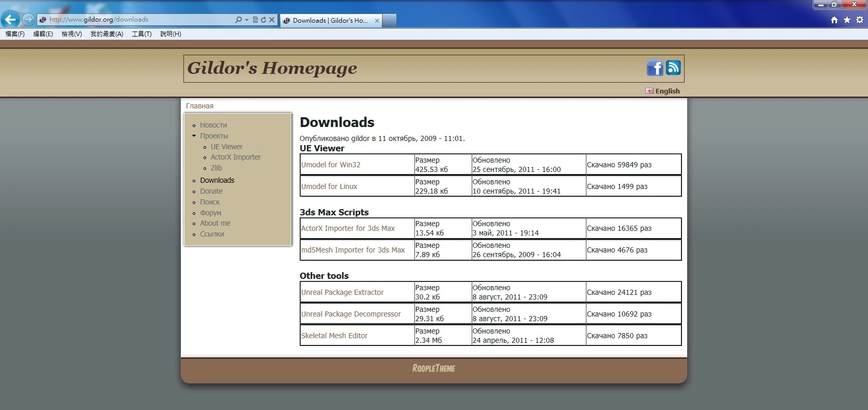Open the 檢視(V) menu
Viewport: 868px width, 410px height.
click(72, 34)
